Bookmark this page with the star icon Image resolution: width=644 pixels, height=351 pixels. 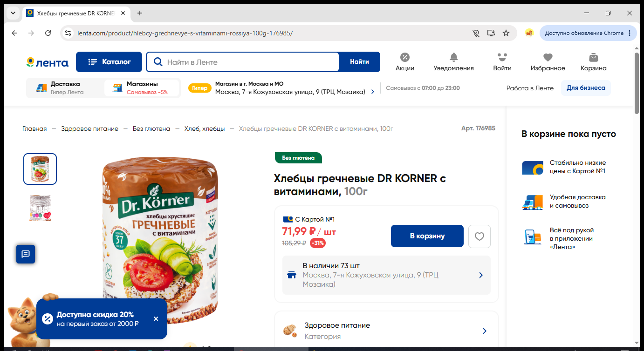[506, 33]
